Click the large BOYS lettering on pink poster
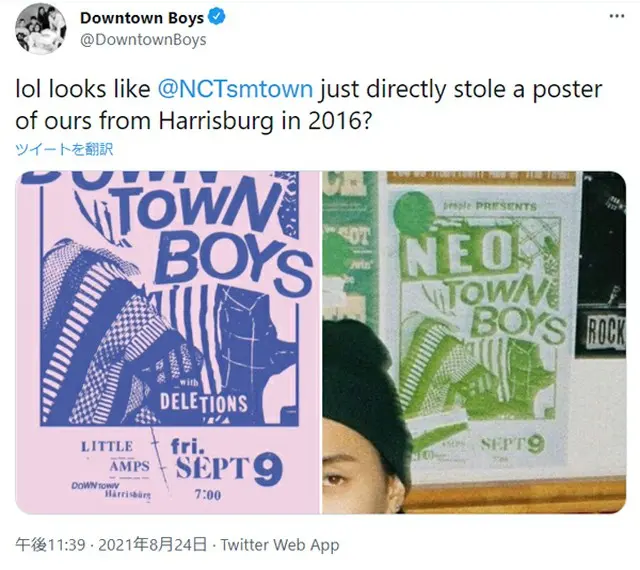 [x=233, y=267]
